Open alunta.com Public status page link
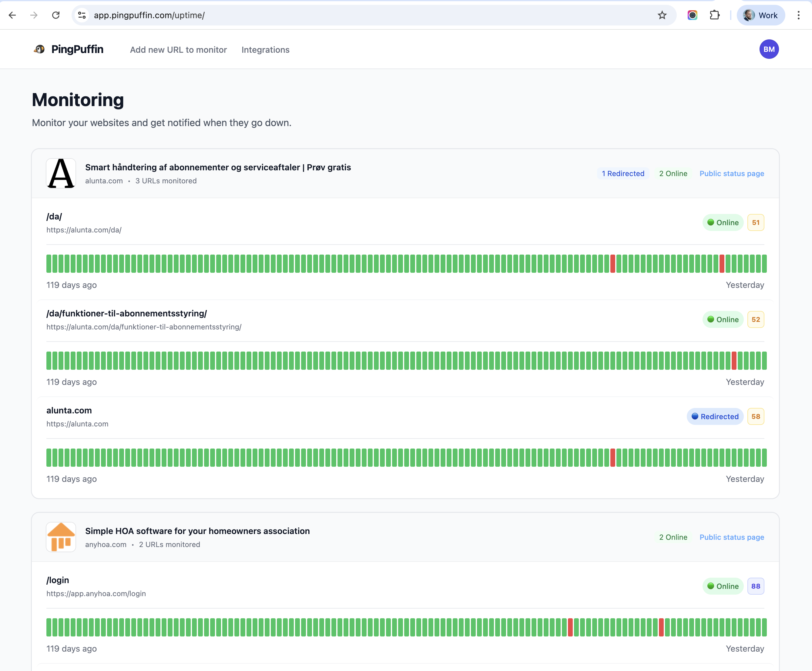812x671 pixels. click(732, 174)
